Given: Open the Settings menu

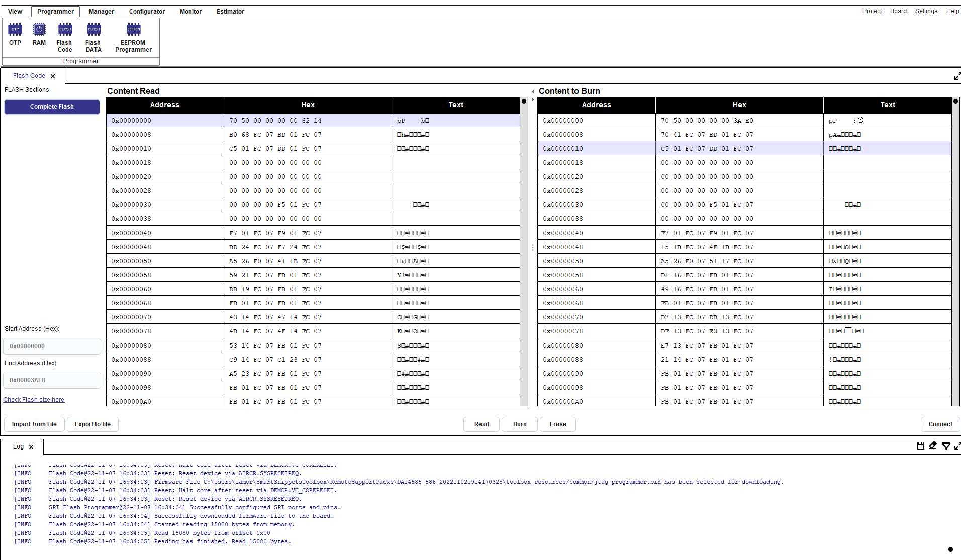Looking at the screenshot, I should 926,11.
